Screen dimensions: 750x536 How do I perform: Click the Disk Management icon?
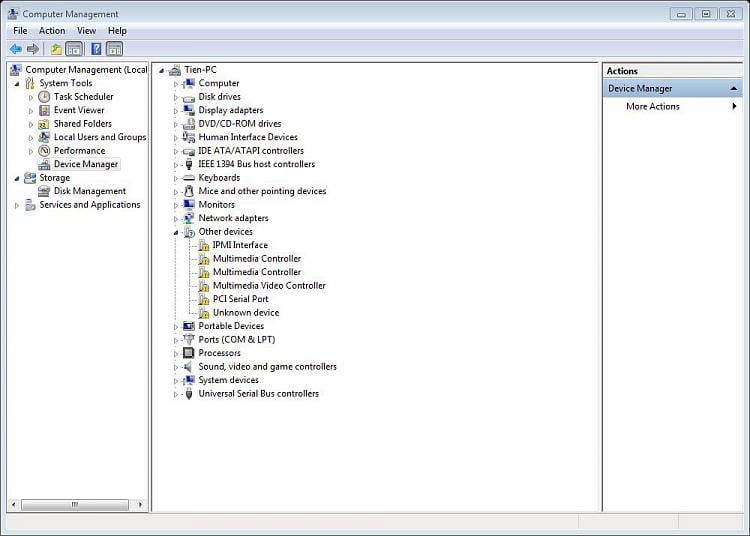pyautogui.click(x=44, y=191)
